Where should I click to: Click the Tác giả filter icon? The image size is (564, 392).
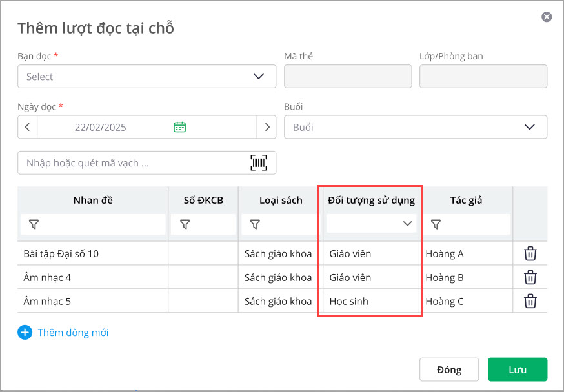tap(436, 224)
